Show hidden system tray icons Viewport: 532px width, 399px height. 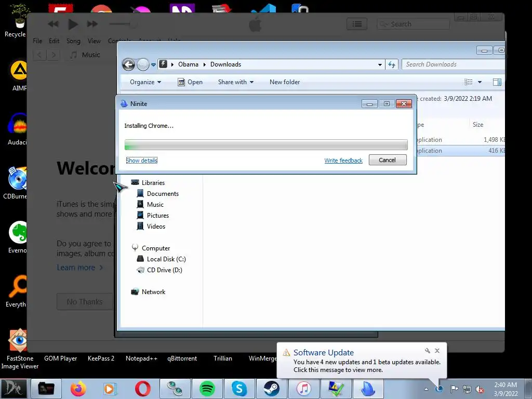[x=426, y=389]
